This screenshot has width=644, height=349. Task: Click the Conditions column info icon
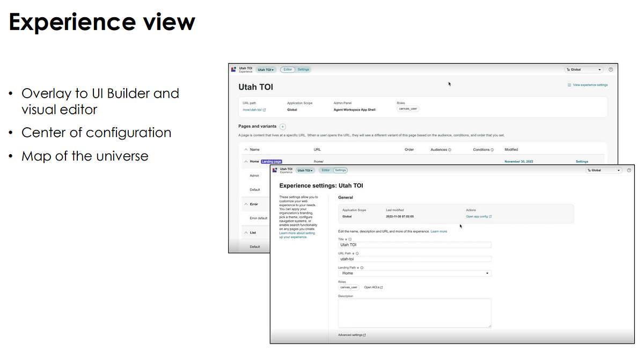(x=491, y=149)
